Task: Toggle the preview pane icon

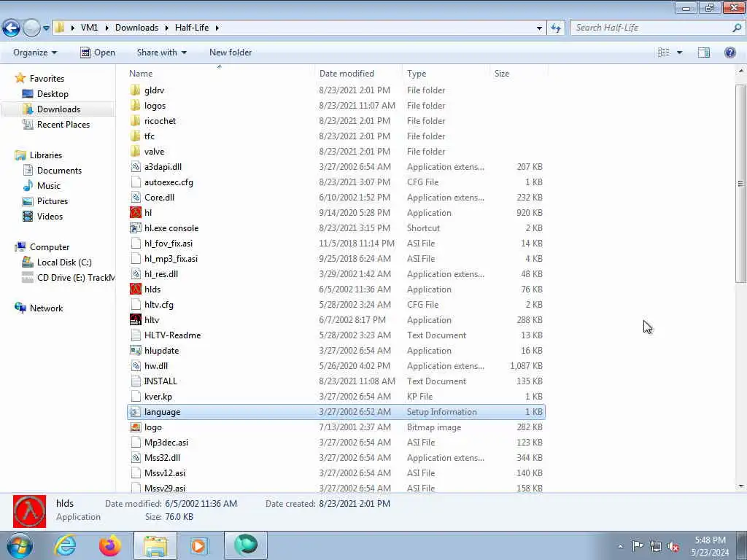Action: pos(704,52)
